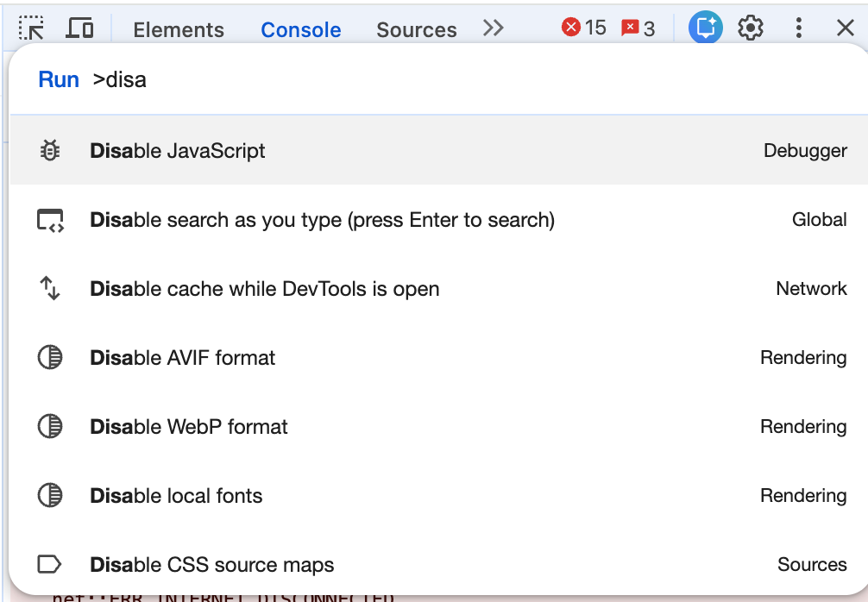The image size is (868, 602).
Task: Toggle the device toolbar icon
Action: point(80,27)
